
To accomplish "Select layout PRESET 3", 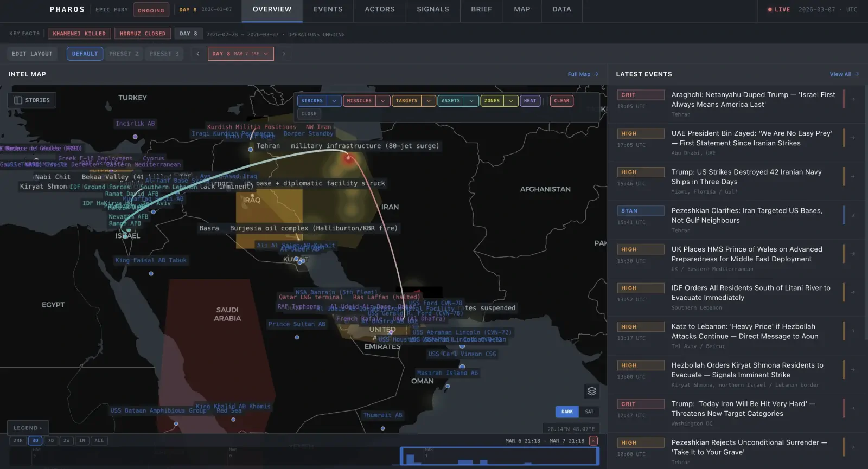I will [164, 54].
